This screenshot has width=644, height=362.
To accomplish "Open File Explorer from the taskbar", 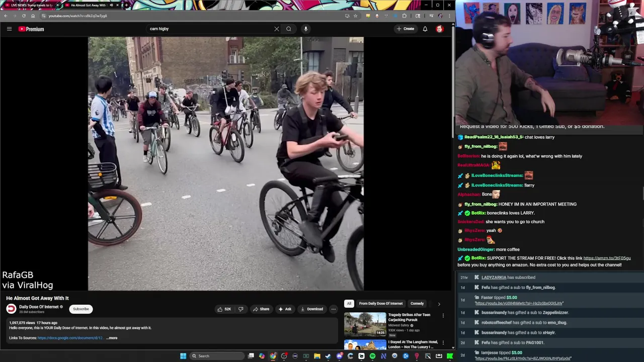I will 317,356.
